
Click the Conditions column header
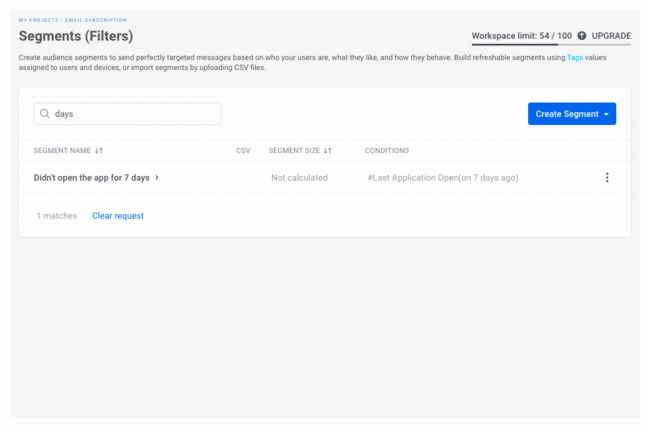tap(386, 151)
